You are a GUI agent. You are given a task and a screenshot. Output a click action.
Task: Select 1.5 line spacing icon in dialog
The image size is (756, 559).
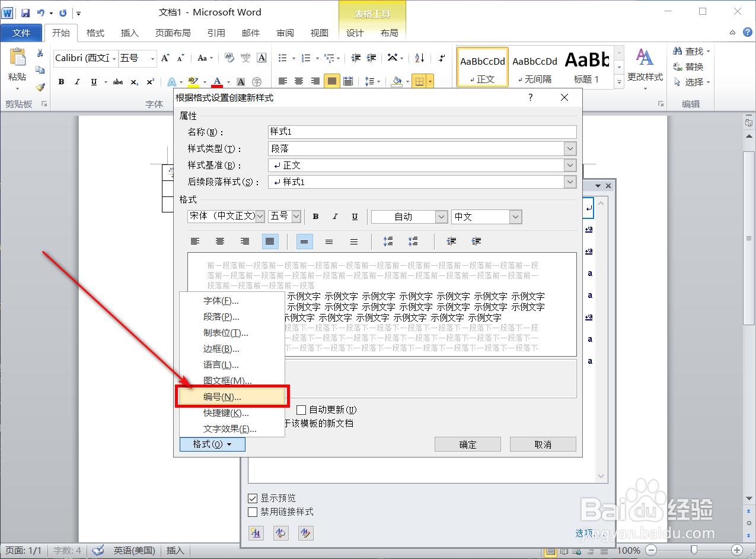329,242
